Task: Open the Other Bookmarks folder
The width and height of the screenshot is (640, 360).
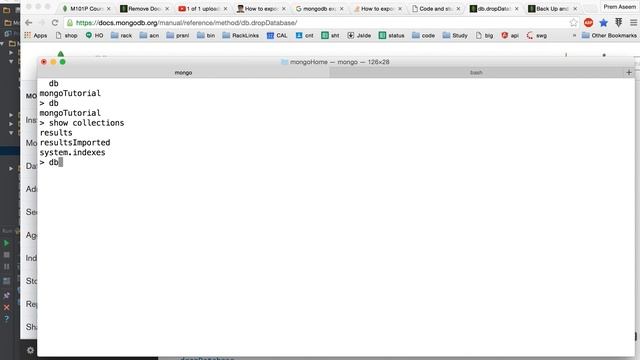Action: [609, 36]
